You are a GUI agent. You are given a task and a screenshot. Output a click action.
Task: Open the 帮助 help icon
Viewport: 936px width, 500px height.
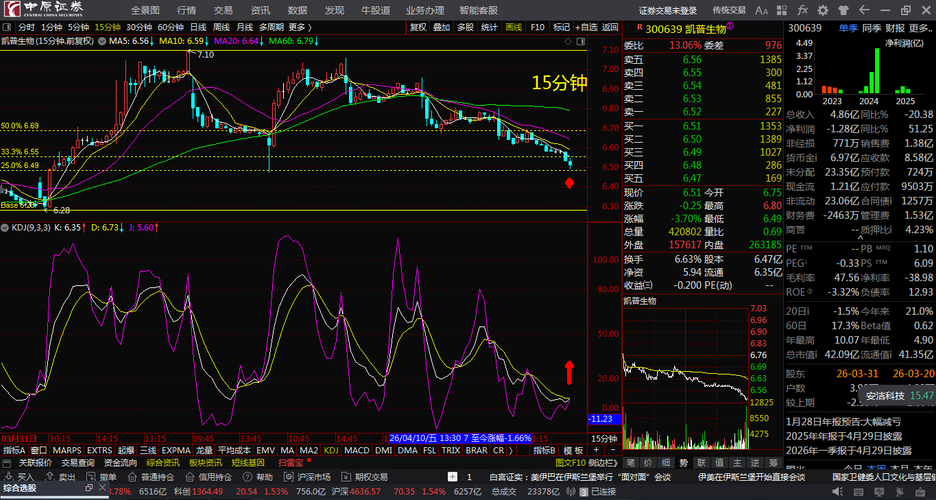pos(258,477)
